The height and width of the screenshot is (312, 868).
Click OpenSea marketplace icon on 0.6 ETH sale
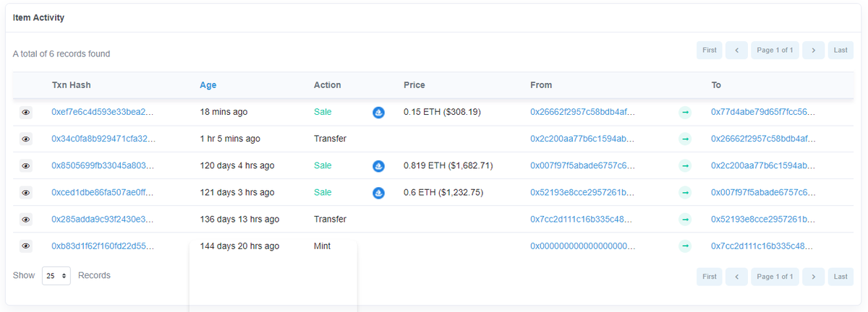tap(378, 193)
